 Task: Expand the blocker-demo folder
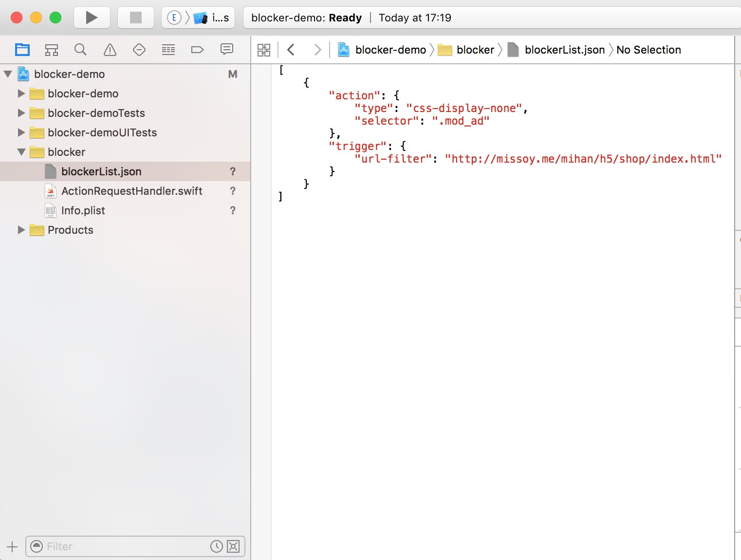pos(21,93)
